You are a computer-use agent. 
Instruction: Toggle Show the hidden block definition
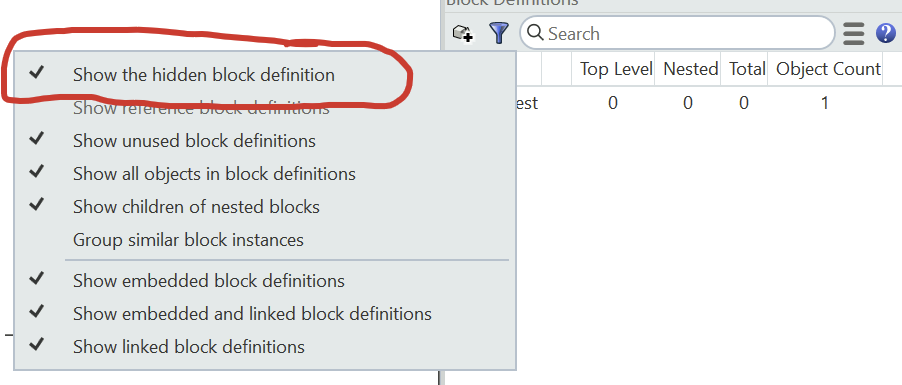tap(265, 75)
